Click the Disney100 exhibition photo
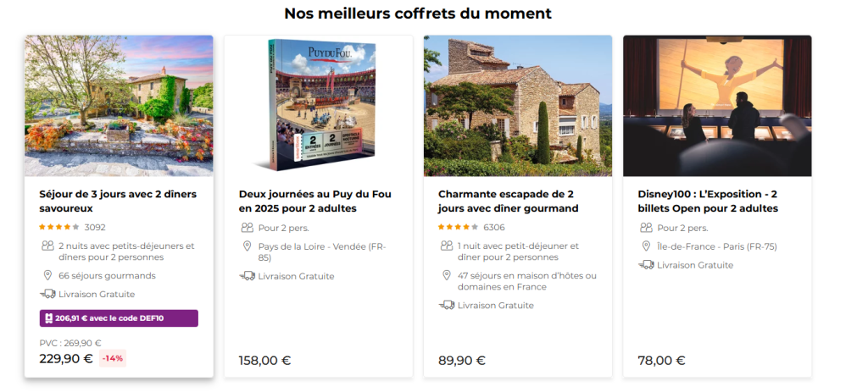Image resolution: width=868 pixels, height=392 pixels. (x=717, y=106)
